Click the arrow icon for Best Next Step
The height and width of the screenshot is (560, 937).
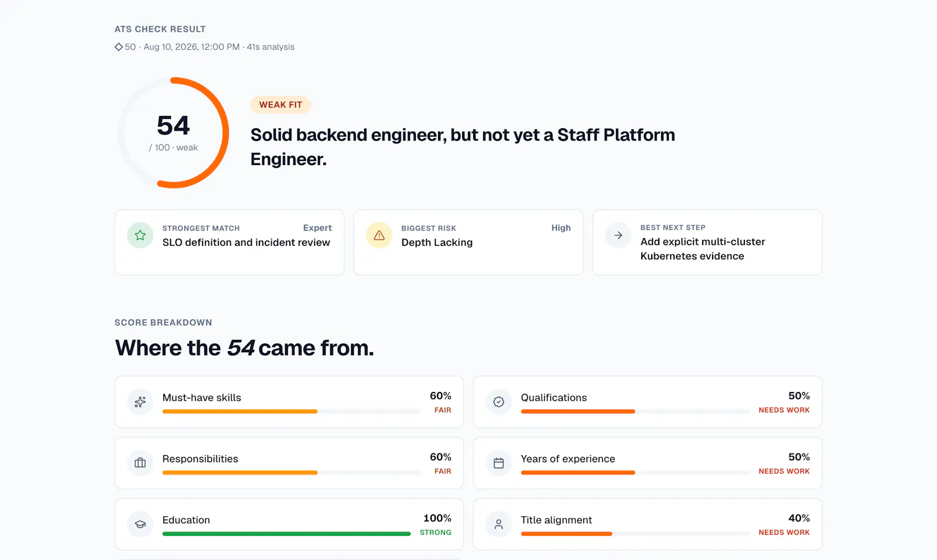click(x=618, y=235)
